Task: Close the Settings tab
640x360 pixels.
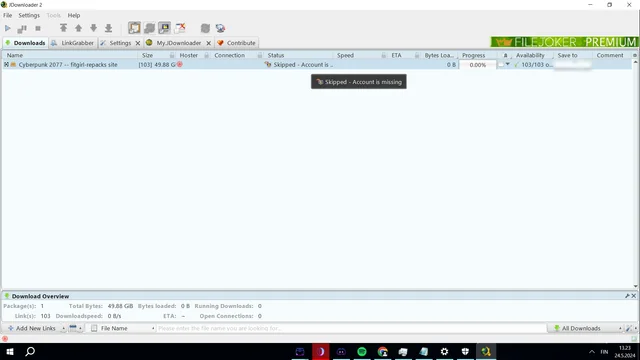Action: click(x=138, y=43)
